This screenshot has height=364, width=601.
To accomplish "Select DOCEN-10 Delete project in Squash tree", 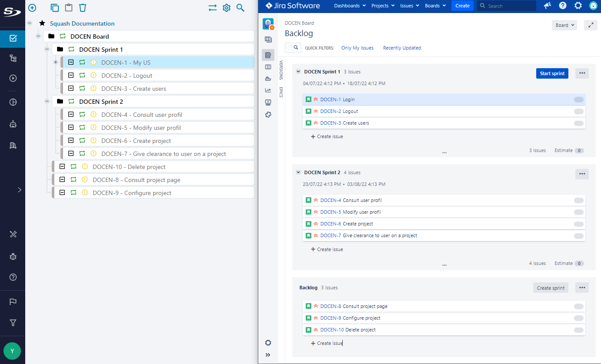I will coord(129,167).
